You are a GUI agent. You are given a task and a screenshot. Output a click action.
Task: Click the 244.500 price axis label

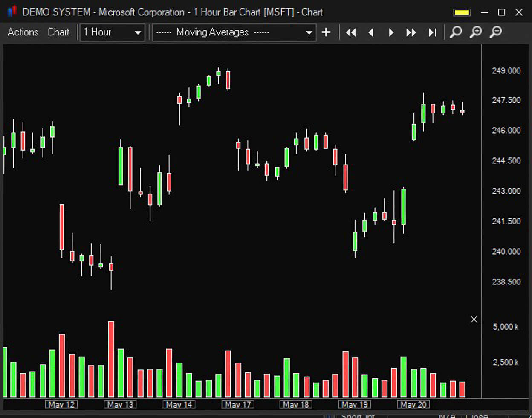[506, 161]
